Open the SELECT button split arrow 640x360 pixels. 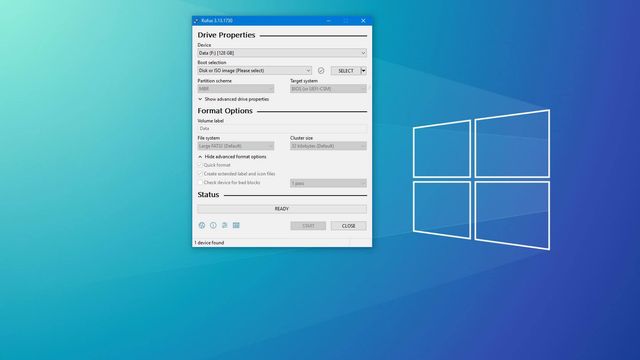click(x=364, y=71)
